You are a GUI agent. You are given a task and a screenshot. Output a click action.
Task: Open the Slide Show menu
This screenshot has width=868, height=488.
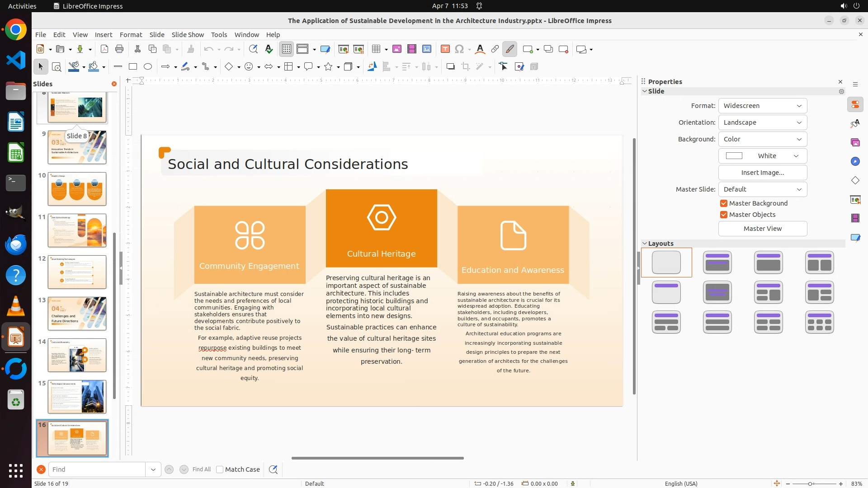tap(188, 35)
